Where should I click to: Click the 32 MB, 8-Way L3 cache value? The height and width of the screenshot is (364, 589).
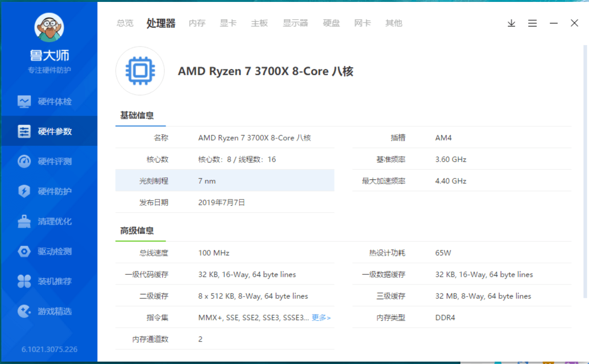click(483, 296)
